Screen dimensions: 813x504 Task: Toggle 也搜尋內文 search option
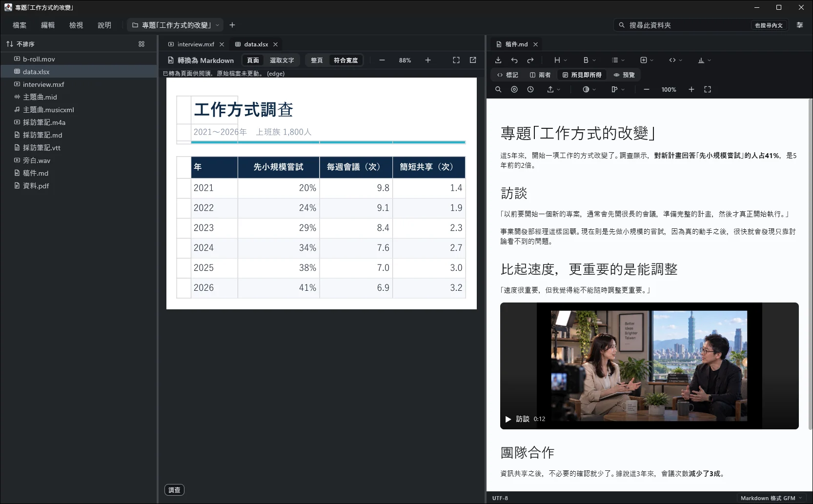coord(769,25)
